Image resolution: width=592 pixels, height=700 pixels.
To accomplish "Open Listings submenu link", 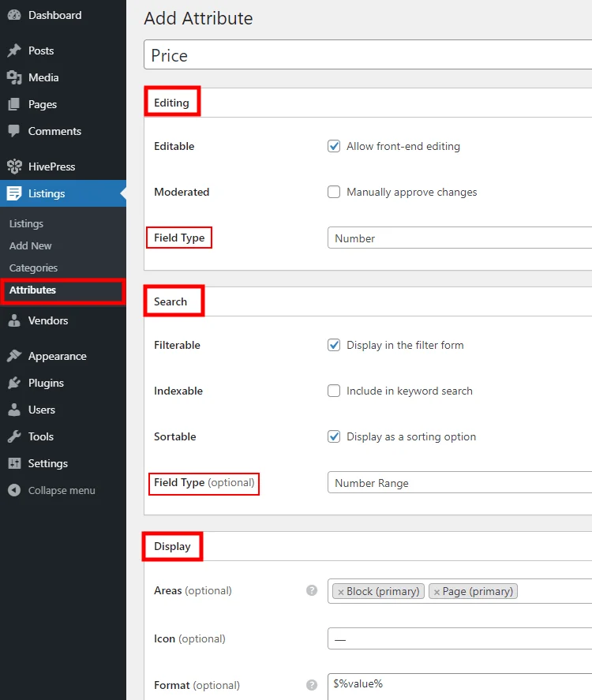I will click(x=26, y=223).
